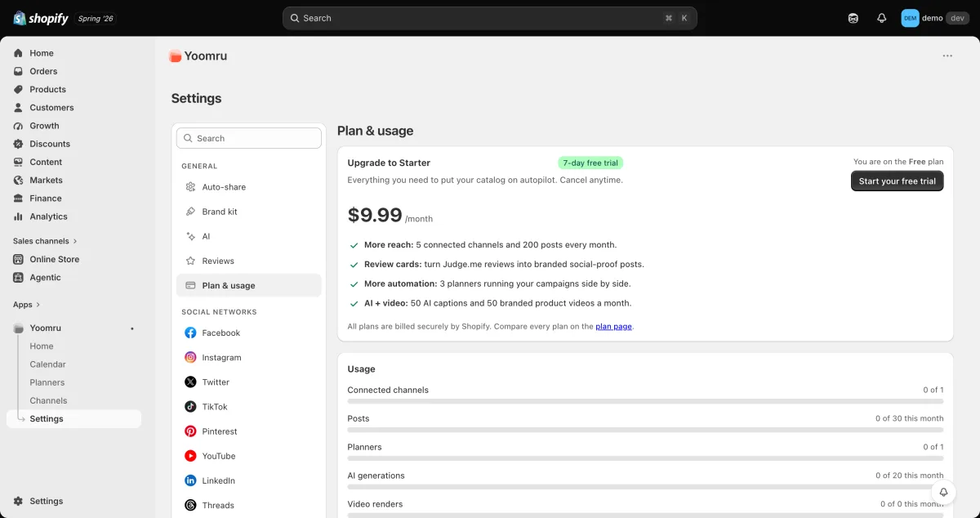Viewport: 980px width, 518px height.
Task: Click the '0 of 20 this month' text
Action: coord(910,476)
